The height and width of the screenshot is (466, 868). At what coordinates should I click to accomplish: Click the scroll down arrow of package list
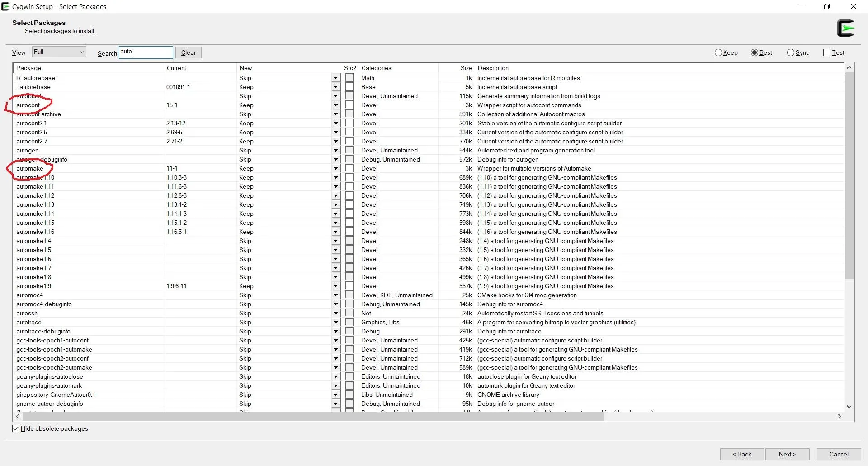tap(849, 407)
